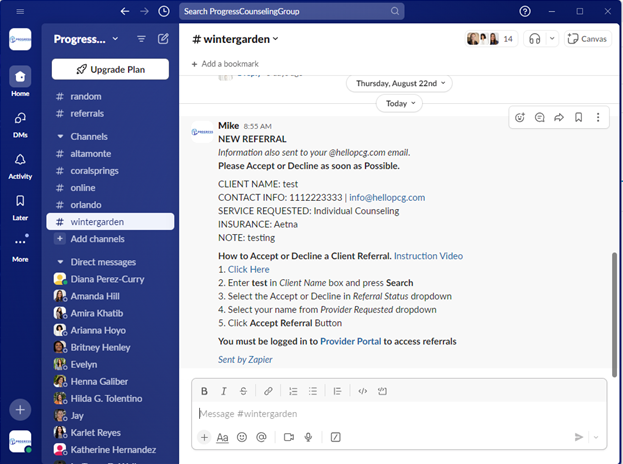This screenshot has height=464, width=623.
Task: Add reaction to Mike's message
Action: click(x=520, y=117)
